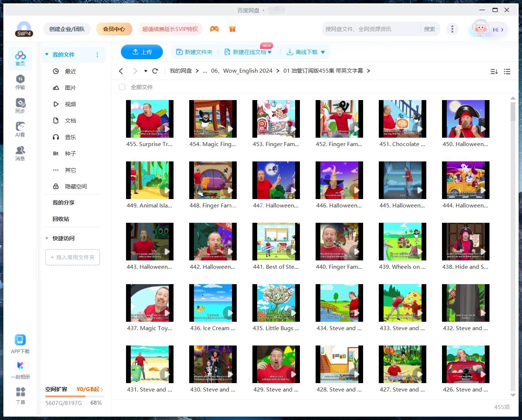This screenshot has width=522, height=420.
Task: Click the game controller icon in header
Action: [x=214, y=29]
